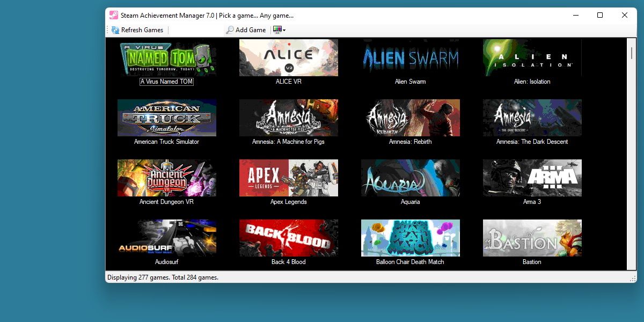Select American Truck Simulator
The image size is (644, 322).
coord(167,118)
